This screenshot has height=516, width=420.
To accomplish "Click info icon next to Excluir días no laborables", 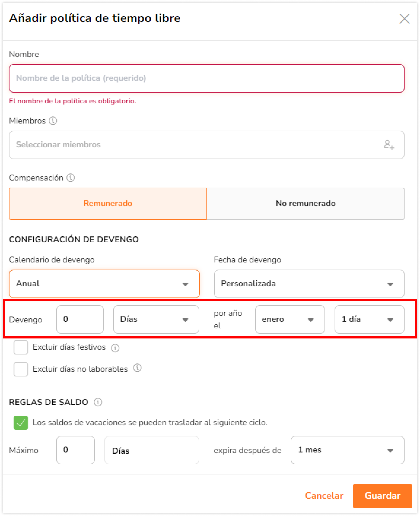I will (x=137, y=368).
